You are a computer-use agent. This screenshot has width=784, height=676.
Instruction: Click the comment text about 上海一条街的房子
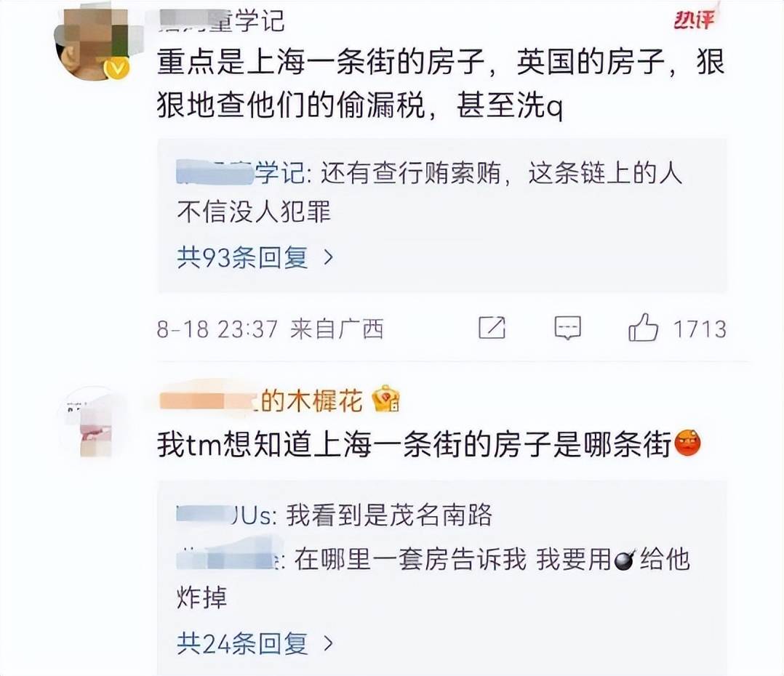coord(441,83)
